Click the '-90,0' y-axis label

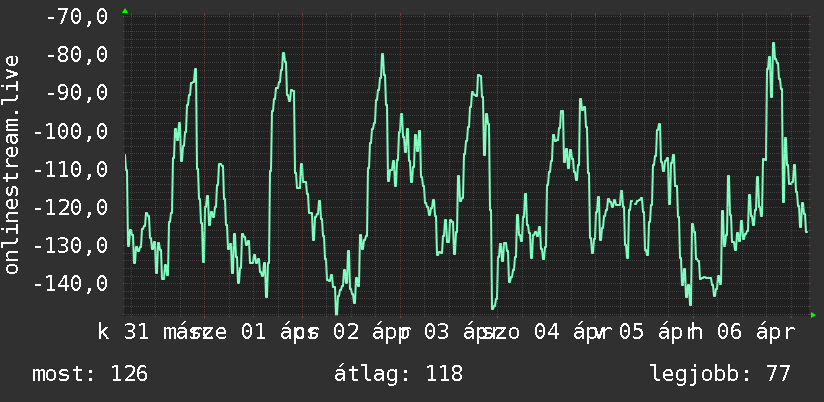click(77, 93)
